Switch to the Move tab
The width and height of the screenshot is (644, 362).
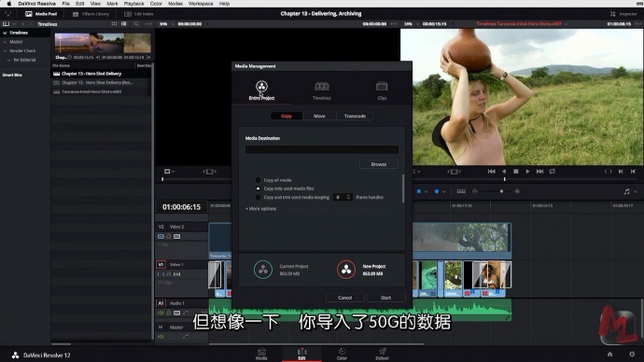319,116
